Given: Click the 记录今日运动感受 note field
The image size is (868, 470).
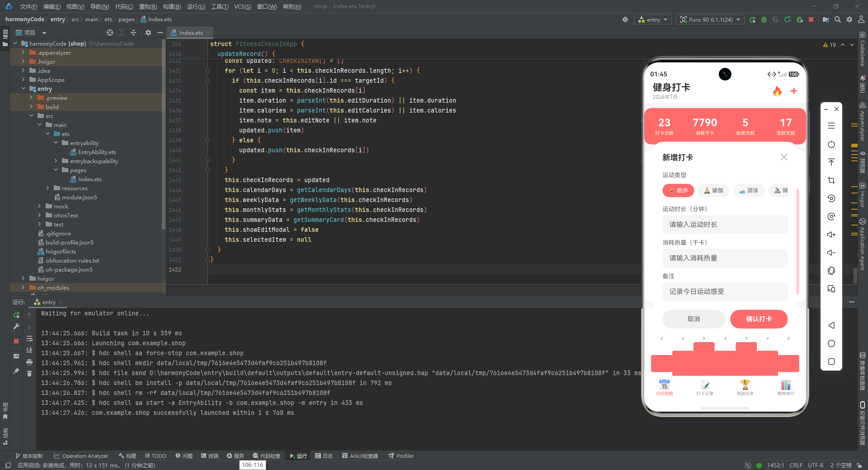Looking at the screenshot, I should 725,291.
